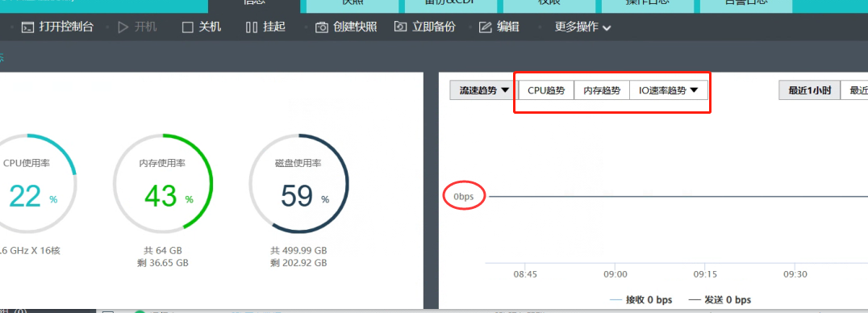Image resolution: width=868 pixels, height=313 pixels.
Task: Click the 立即备份 backup icon
Action: click(x=400, y=27)
